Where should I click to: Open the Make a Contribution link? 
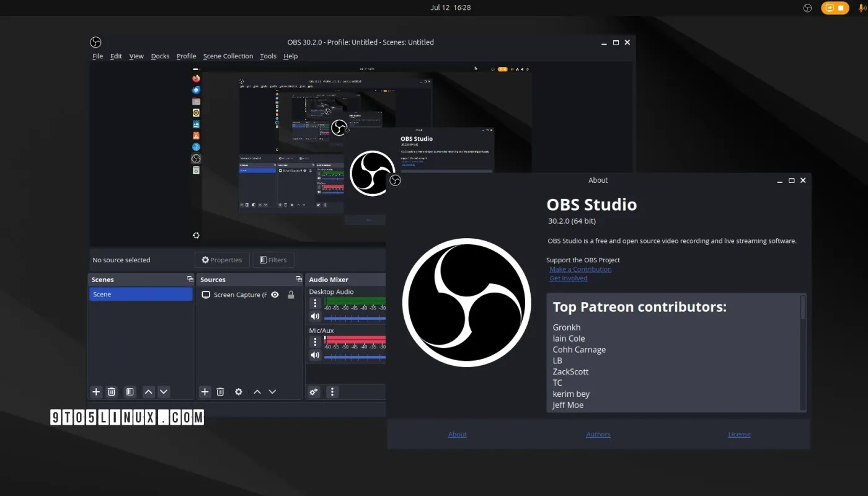coord(580,269)
